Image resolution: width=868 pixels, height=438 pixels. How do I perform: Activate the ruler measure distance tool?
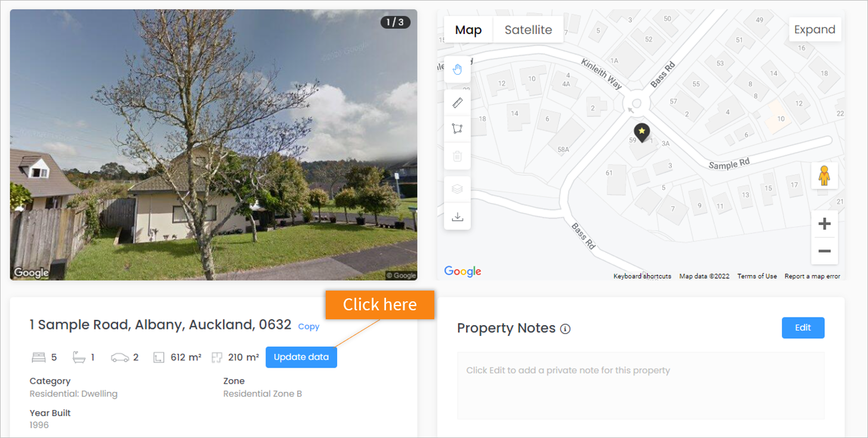tap(458, 103)
